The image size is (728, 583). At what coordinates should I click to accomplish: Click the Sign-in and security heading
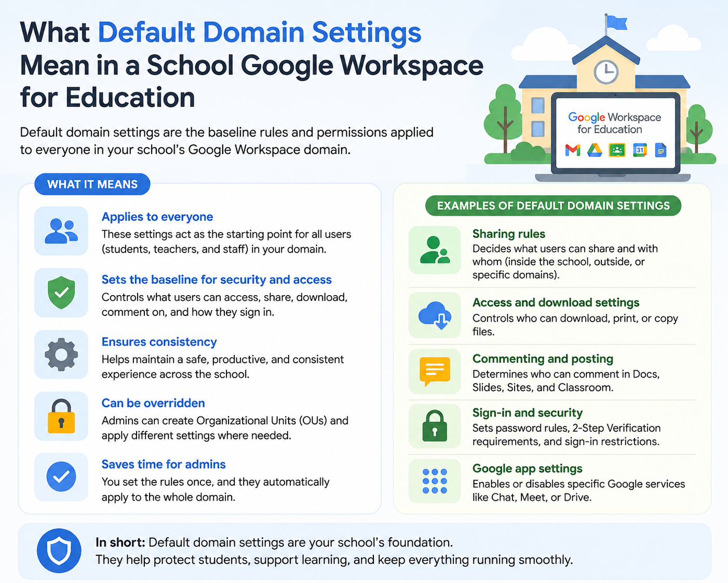(x=528, y=413)
